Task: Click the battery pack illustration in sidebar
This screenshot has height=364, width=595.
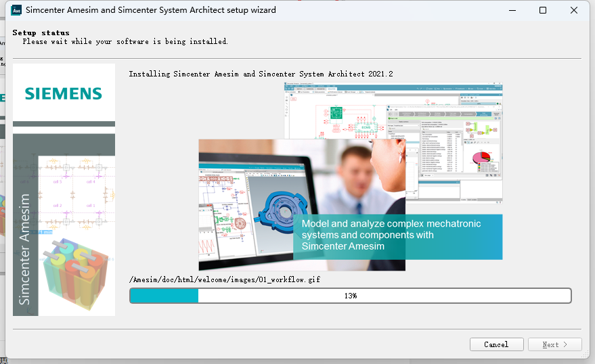Action: pos(76,274)
